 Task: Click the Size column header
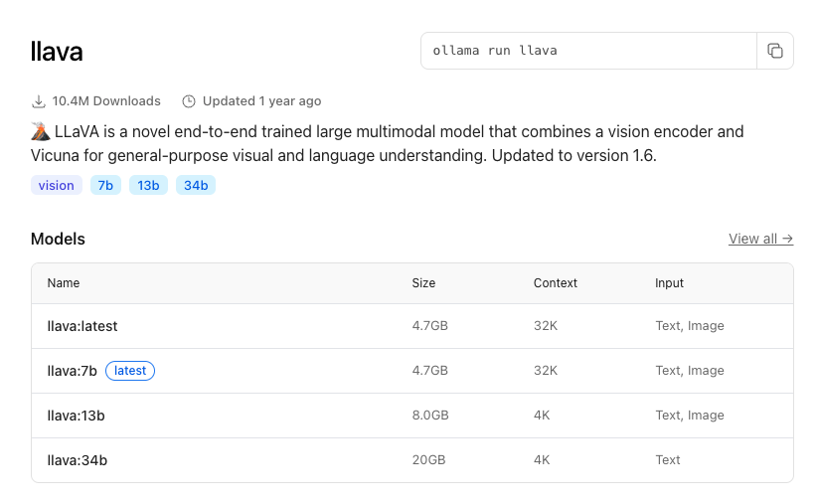coord(423,283)
